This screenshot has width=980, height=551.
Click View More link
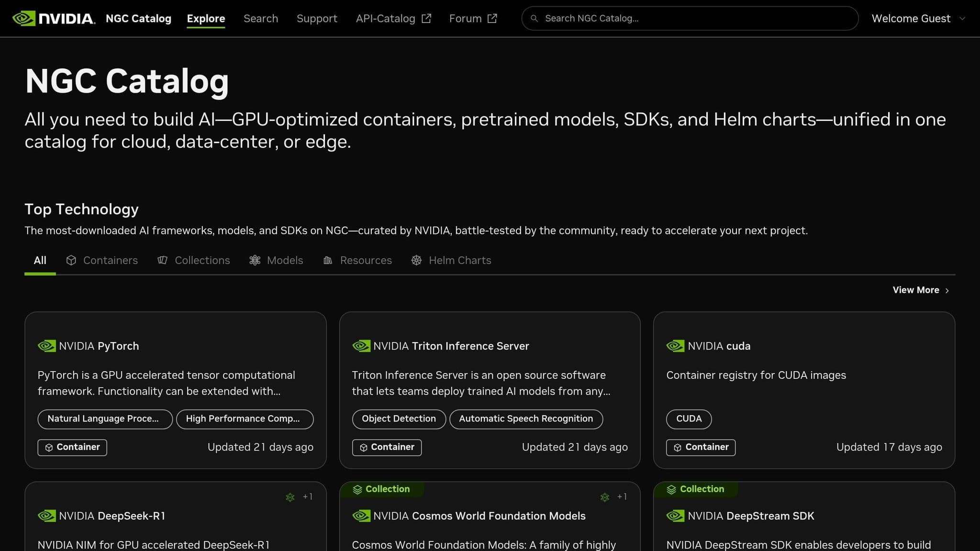(x=921, y=290)
